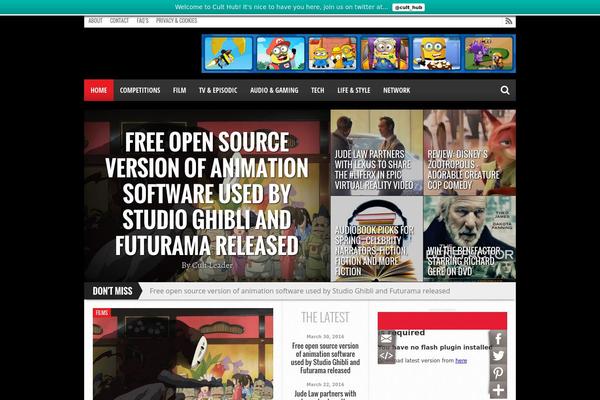
Task: Open the Competitions menu
Action: (x=140, y=90)
